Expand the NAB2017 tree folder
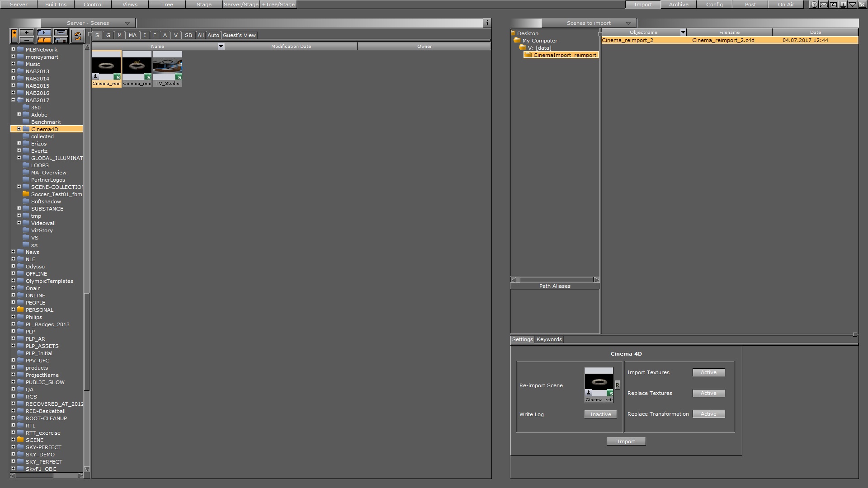 (13, 100)
